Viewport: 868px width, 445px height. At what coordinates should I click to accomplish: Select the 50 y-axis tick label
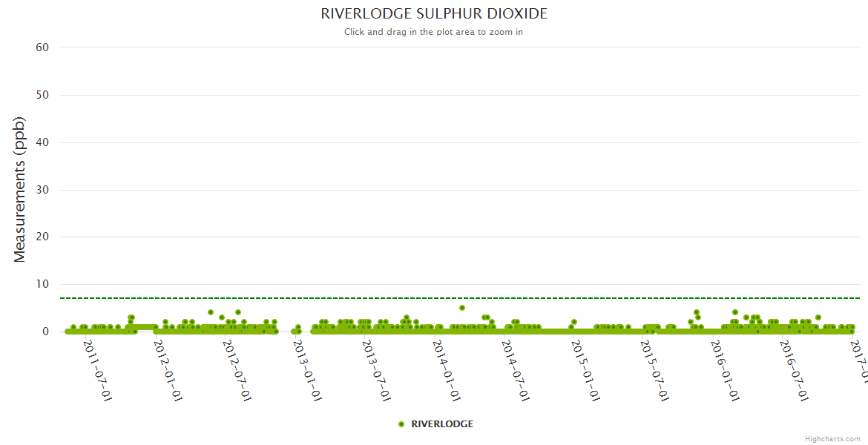[42, 95]
